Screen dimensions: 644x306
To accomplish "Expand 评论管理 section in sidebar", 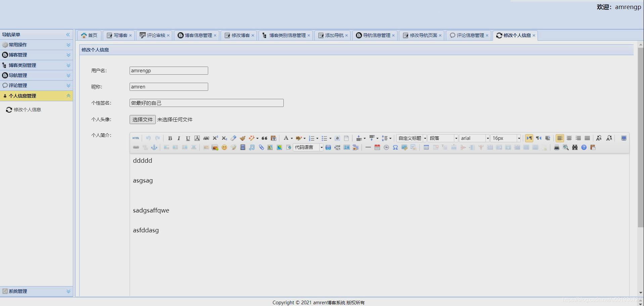I will point(36,85).
